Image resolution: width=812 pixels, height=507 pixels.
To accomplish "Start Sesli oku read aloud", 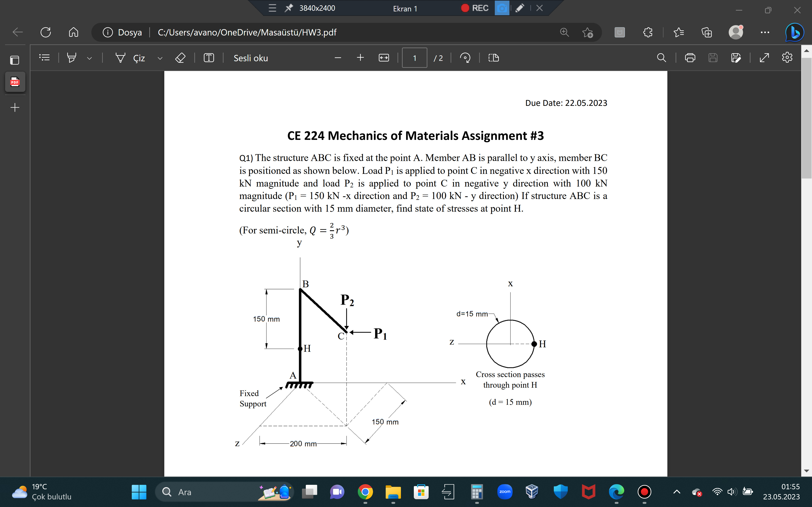I will tap(250, 58).
